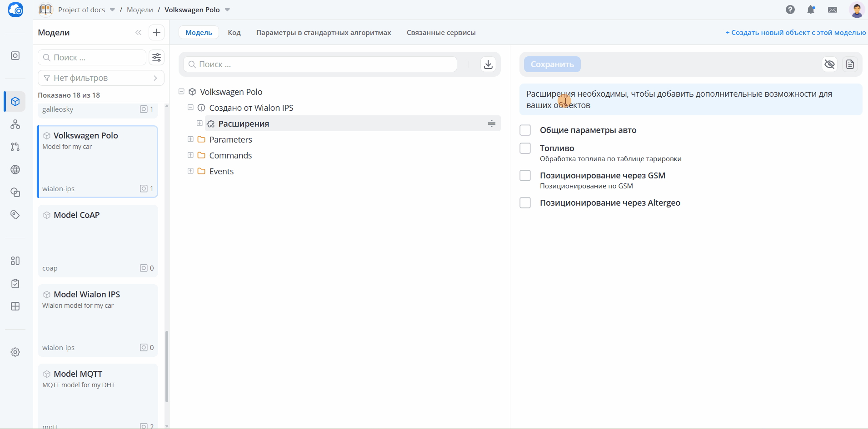Click the Project of docs breadcrumb text
The image size is (868, 429).
point(81,10)
